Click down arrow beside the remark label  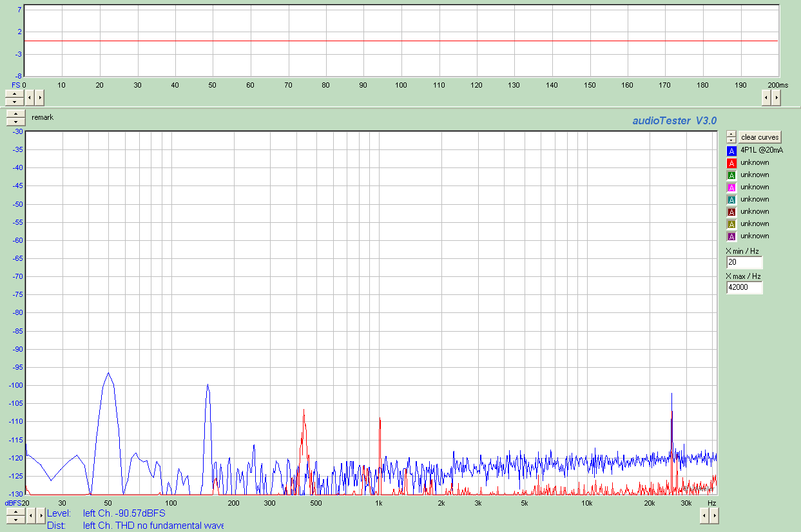(x=15, y=122)
